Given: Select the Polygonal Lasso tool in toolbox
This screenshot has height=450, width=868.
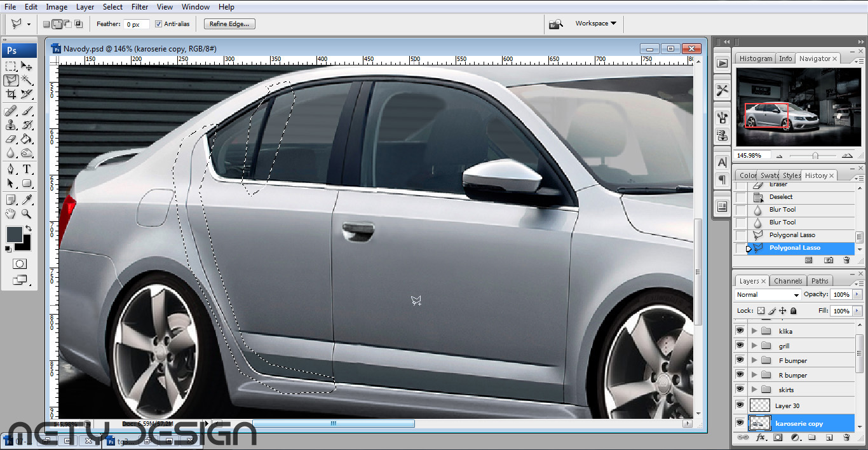Looking at the screenshot, I should click(11, 80).
